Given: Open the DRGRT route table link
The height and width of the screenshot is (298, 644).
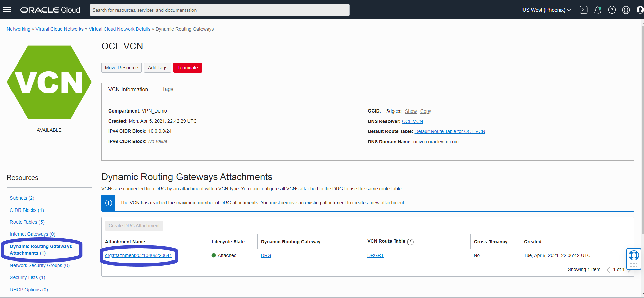Looking at the screenshot, I should tap(375, 256).
